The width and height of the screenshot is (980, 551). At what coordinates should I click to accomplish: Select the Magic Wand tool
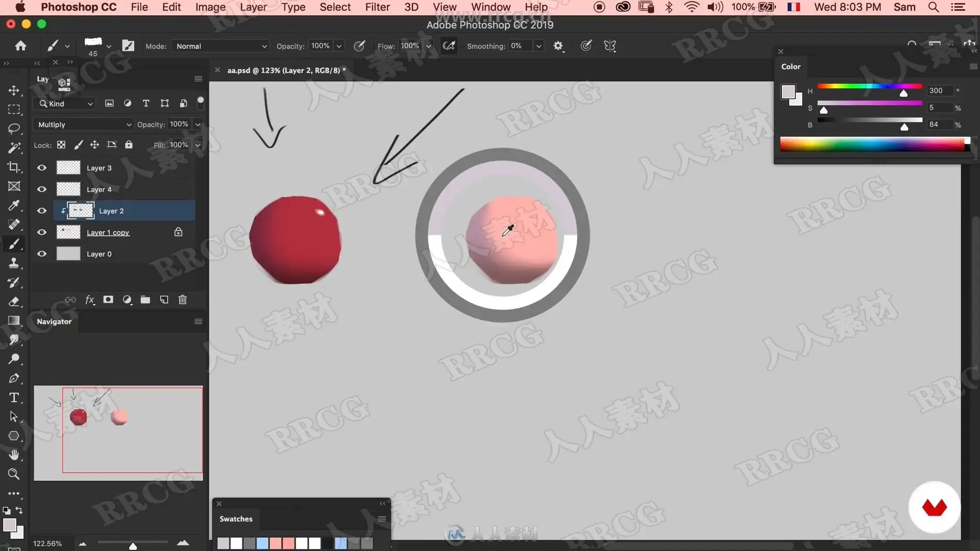point(14,148)
